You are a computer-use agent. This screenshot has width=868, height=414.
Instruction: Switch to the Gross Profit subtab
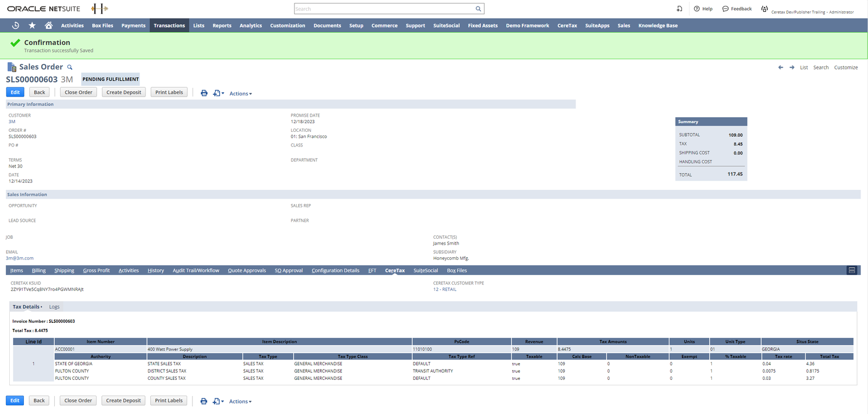96,270
